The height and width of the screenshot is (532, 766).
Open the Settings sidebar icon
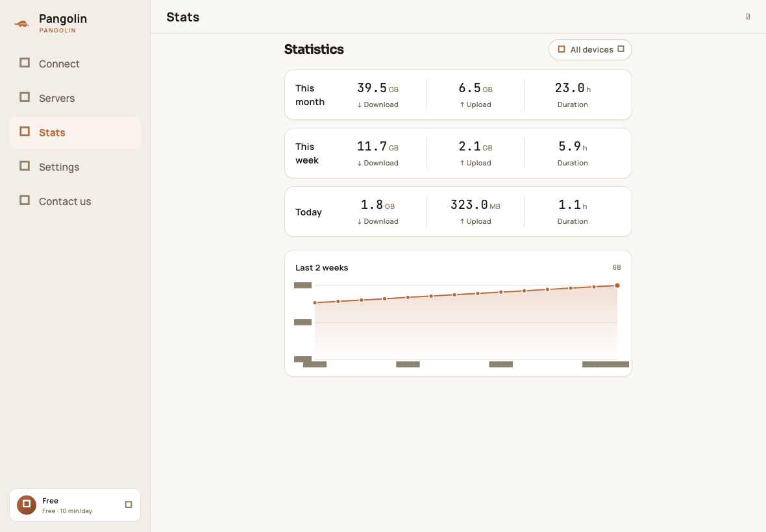25,166
